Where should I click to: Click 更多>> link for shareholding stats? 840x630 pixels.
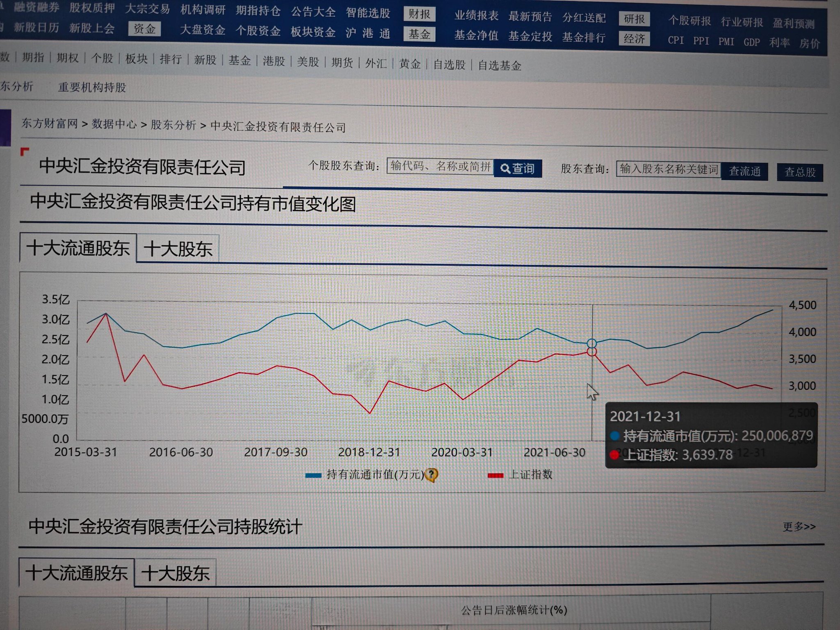799,526
